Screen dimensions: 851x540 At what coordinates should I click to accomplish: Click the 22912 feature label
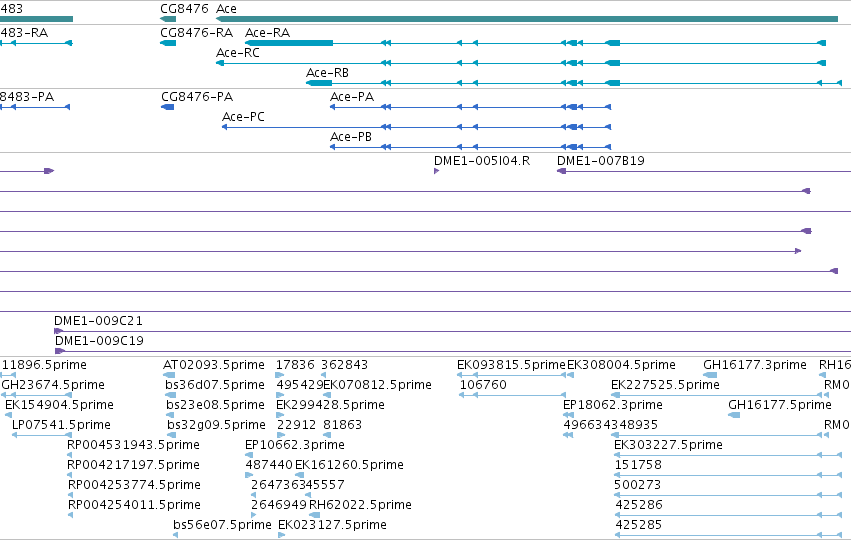pos(296,425)
